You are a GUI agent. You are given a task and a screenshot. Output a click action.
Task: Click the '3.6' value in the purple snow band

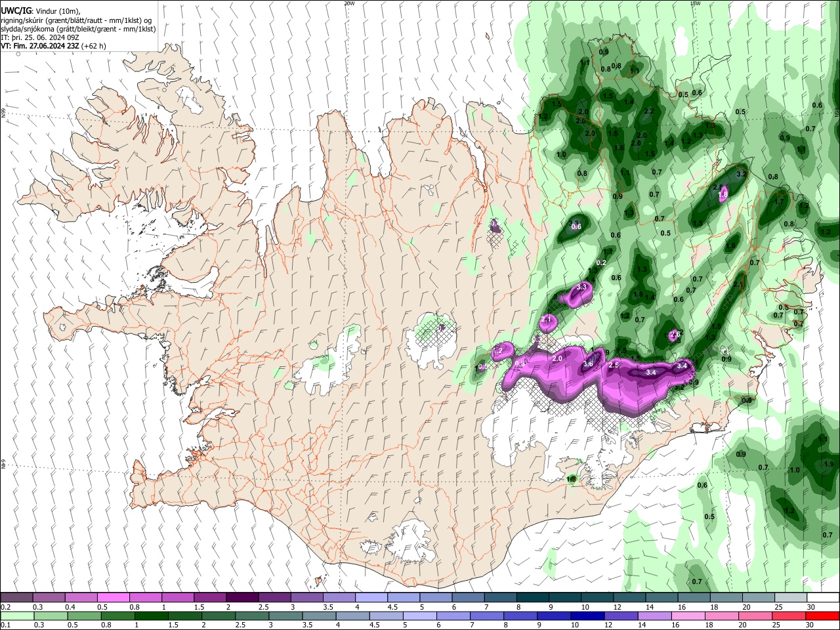coord(588,364)
